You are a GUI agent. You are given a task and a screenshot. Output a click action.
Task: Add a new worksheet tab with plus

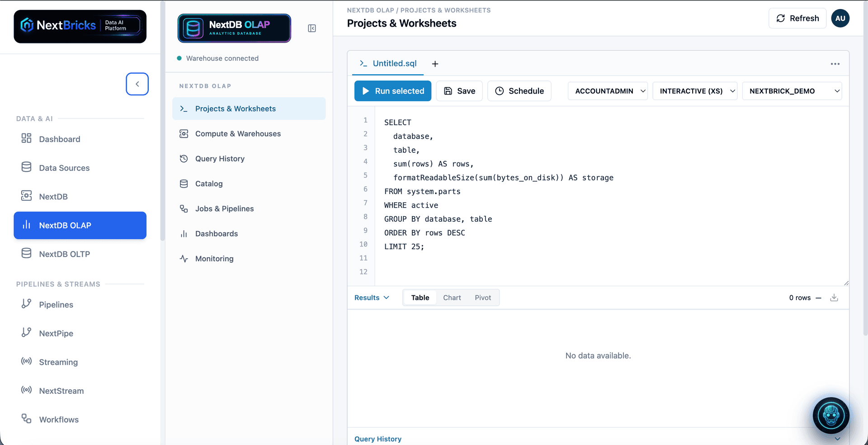[435, 64]
